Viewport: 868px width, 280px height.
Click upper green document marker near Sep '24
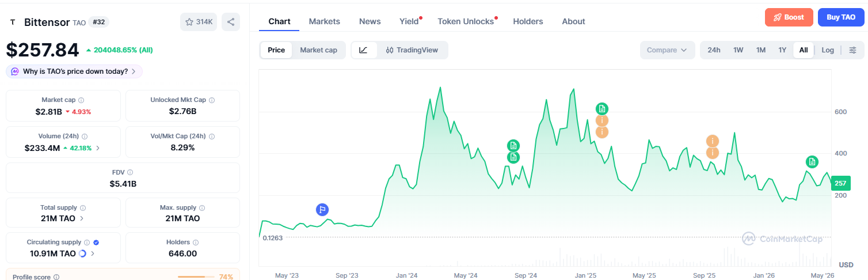click(513, 146)
